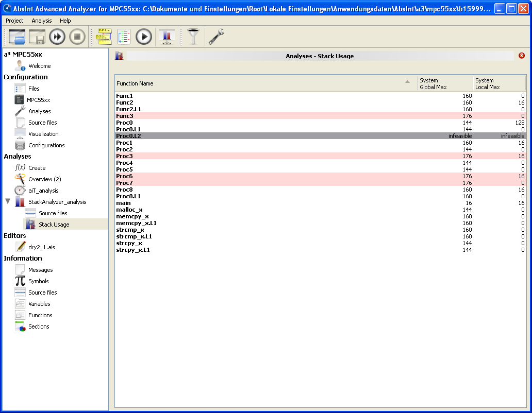Click the red close icon of Stack Usage view
This screenshot has width=532, height=413.
pyautogui.click(x=522, y=56)
